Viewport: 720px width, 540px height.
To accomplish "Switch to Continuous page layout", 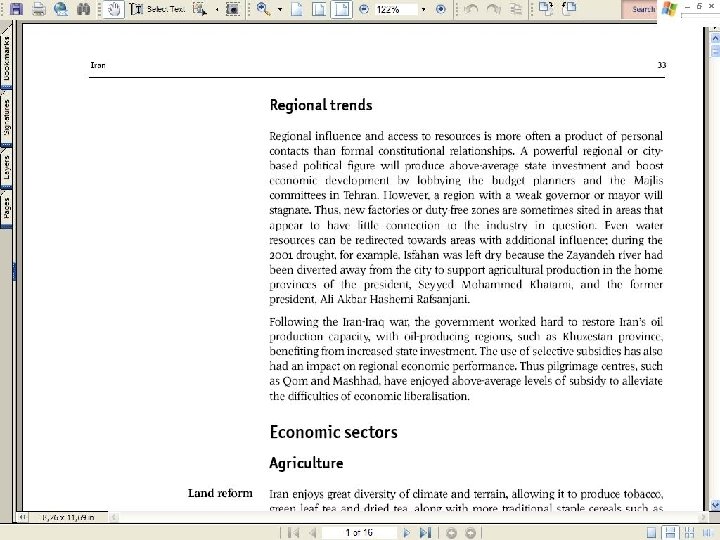I will point(670,533).
